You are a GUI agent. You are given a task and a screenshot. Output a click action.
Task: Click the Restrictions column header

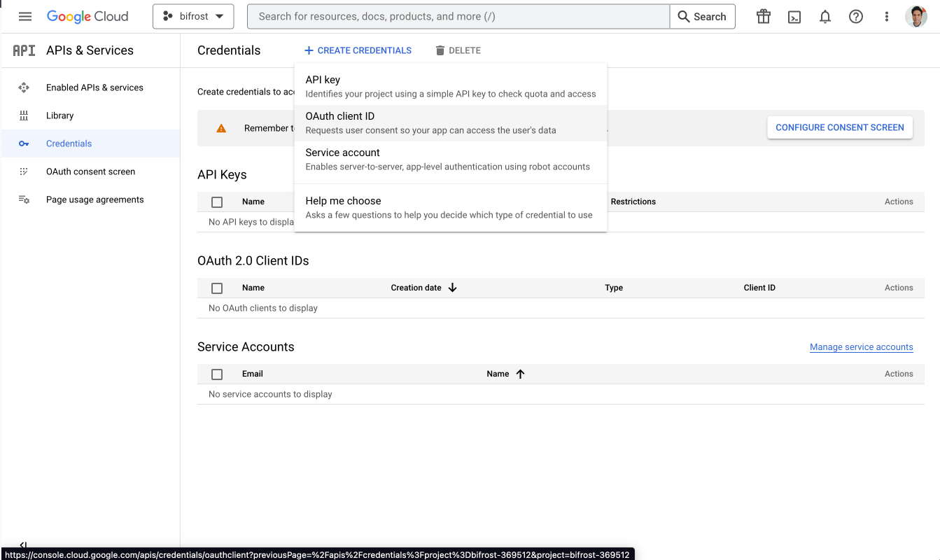(633, 202)
